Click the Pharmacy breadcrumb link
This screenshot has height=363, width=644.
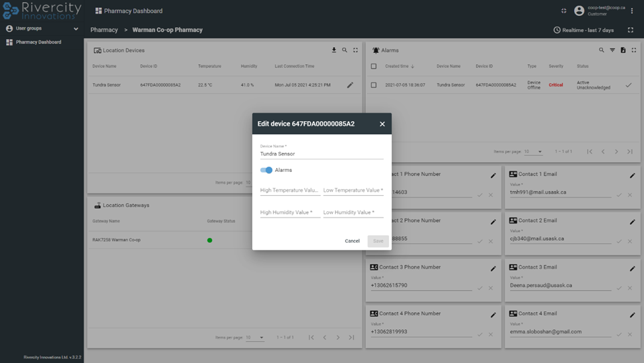pos(104,30)
